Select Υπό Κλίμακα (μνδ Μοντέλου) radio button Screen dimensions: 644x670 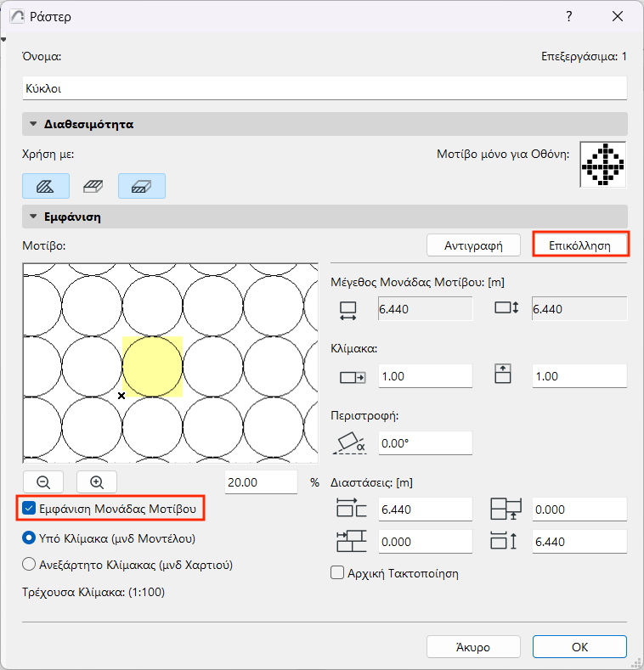[29, 538]
